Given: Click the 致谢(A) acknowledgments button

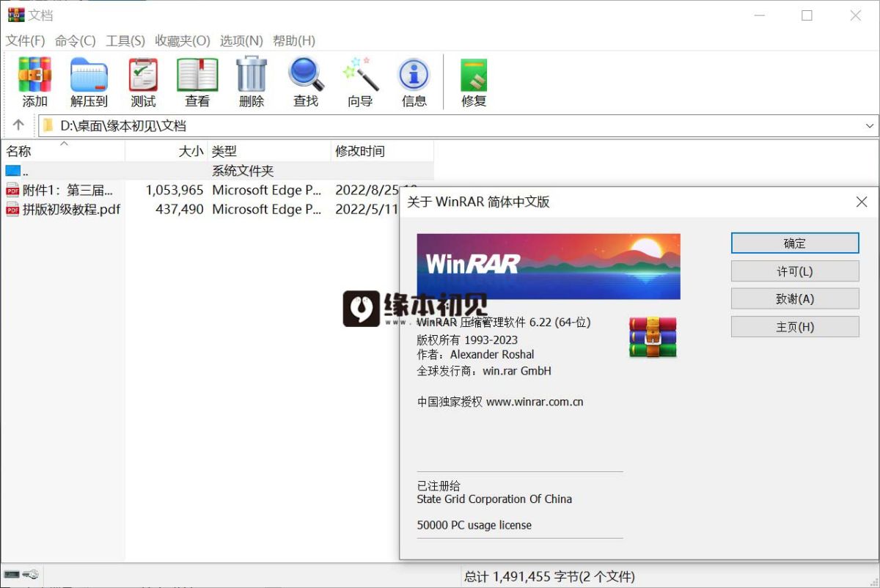Looking at the screenshot, I should coord(795,299).
